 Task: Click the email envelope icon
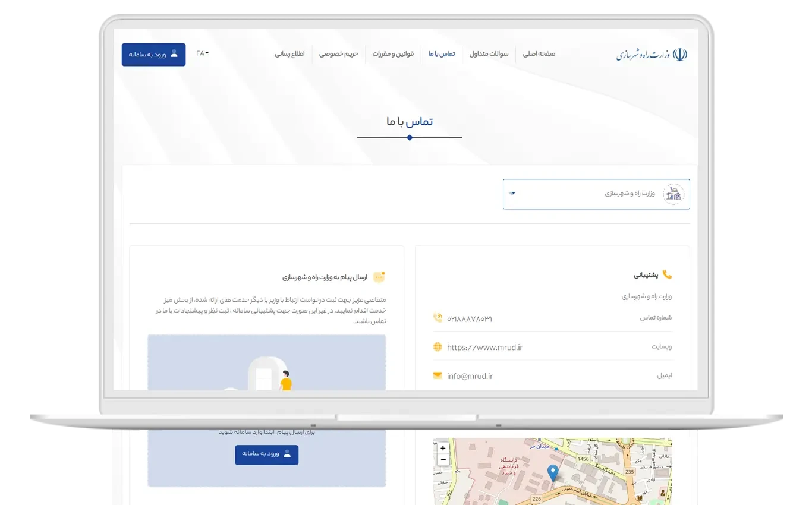[x=438, y=375]
